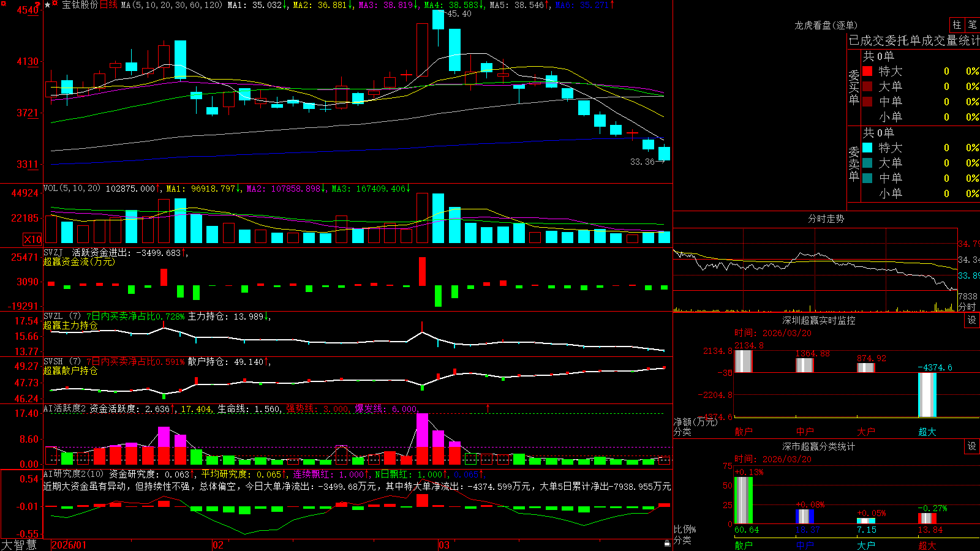The width and height of the screenshot is (980, 551).
Task: Click the 已成交委托单成交量统计 header
Action: [914, 40]
